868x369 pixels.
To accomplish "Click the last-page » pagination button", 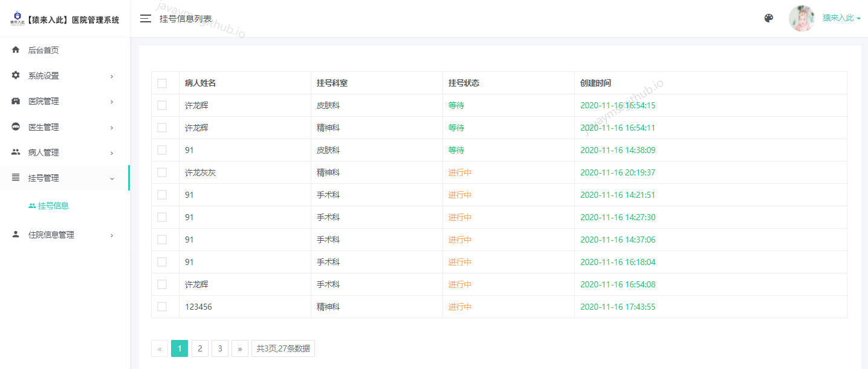I will (240, 348).
